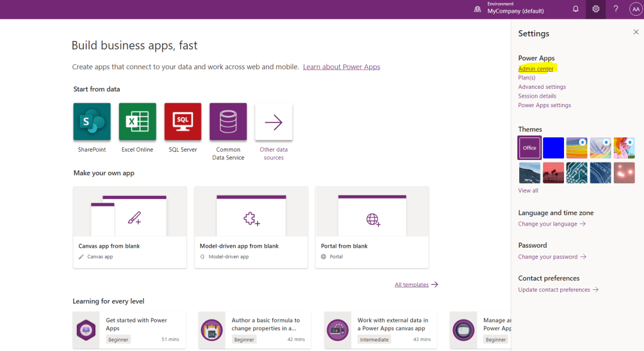Click the Other data sources arrow
The width and height of the screenshot is (644, 351).
click(273, 122)
